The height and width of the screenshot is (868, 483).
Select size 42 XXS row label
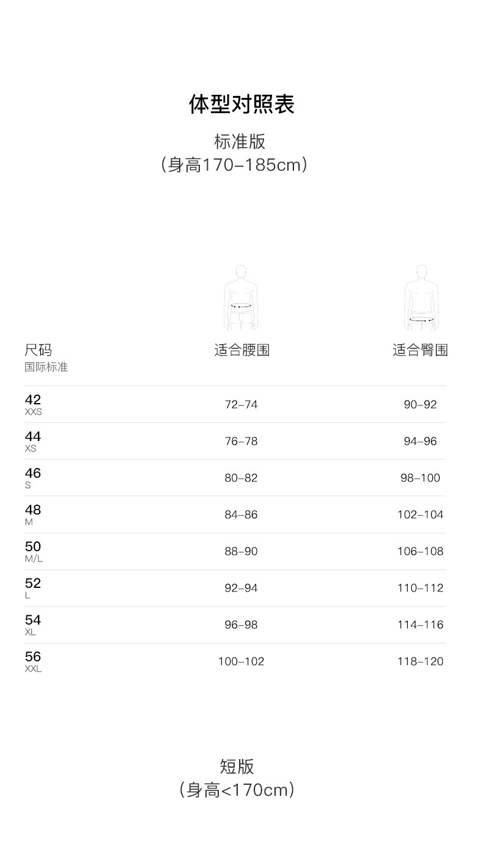(33, 404)
